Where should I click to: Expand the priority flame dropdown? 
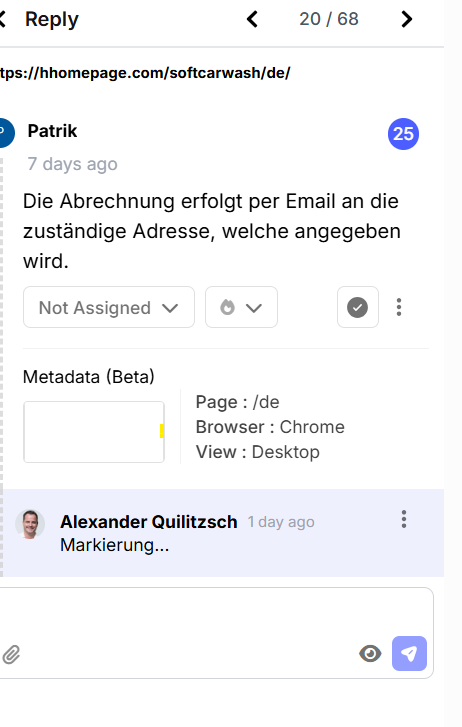(x=241, y=307)
